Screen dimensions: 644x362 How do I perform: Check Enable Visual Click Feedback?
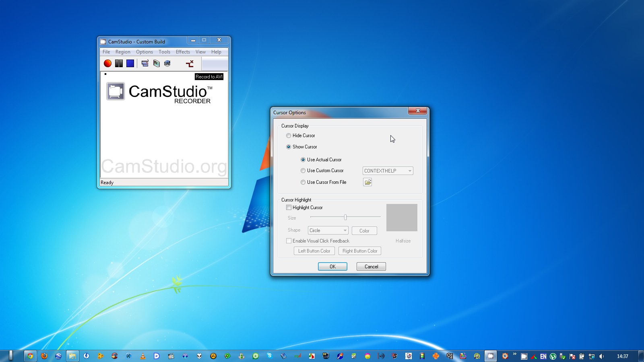[x=289, y=241]
